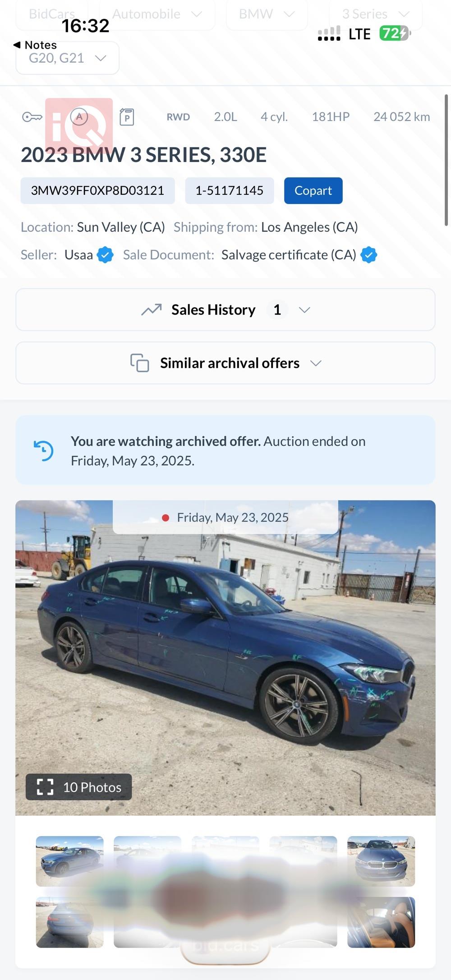Tap the verified badge next to Usaa
The width and height of the screenshot is (451, 980).
pyautogui.click(x=105, y=255)
